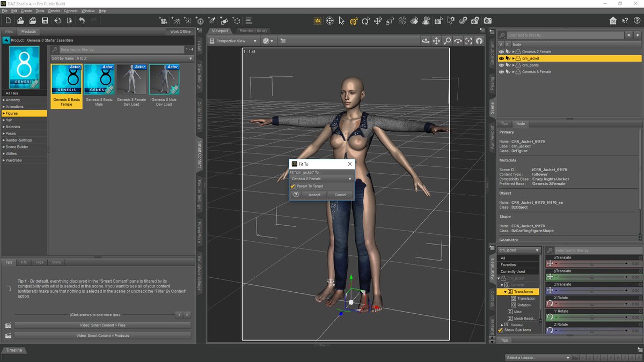Create a new scene with New File icon

[8, 21]
